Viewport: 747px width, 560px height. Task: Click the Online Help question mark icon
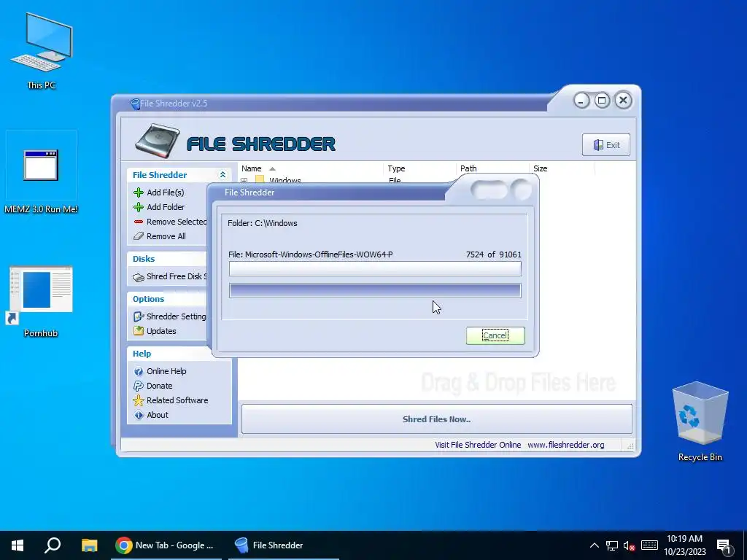(139, 371)
